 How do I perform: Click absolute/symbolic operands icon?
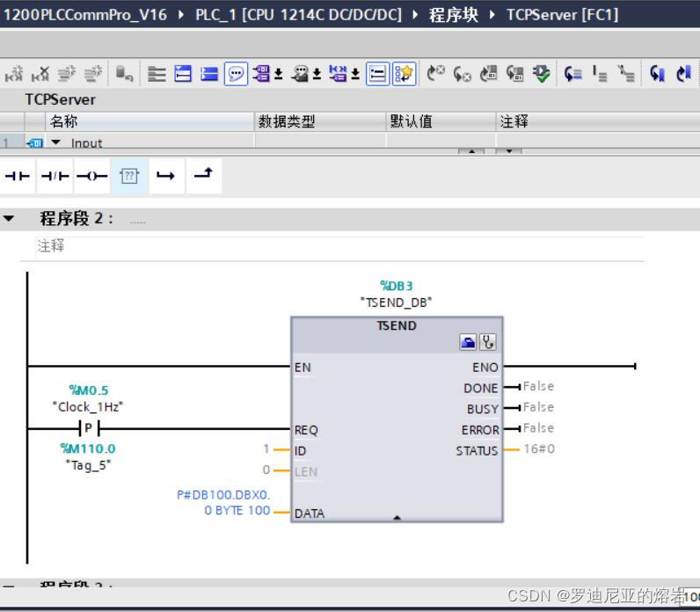(x=261, y=74)
